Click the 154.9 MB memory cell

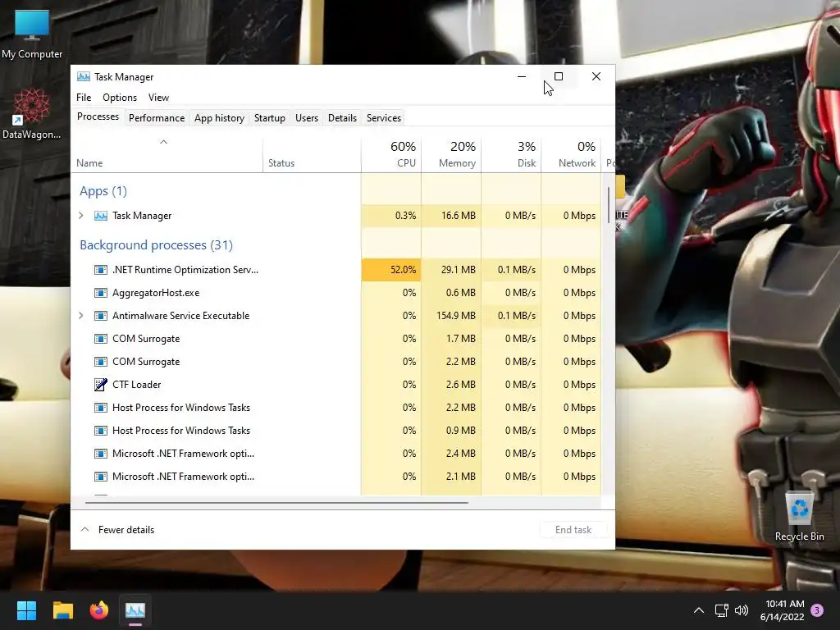point(451,316)
